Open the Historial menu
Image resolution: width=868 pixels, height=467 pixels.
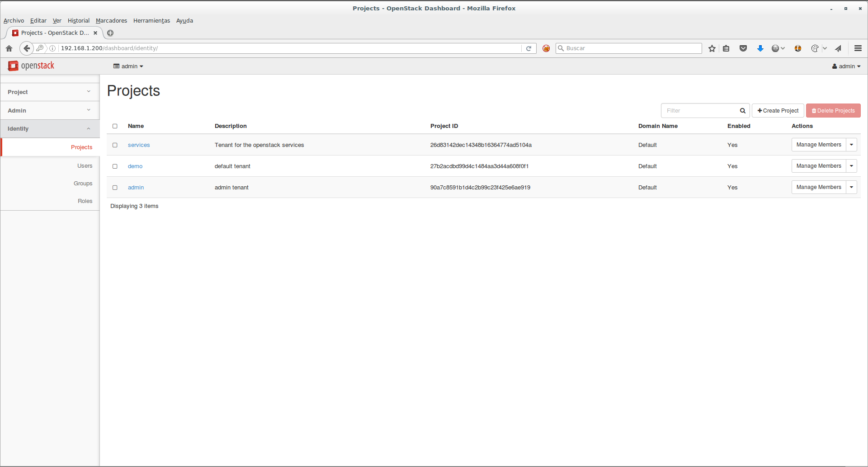[78, 21]
